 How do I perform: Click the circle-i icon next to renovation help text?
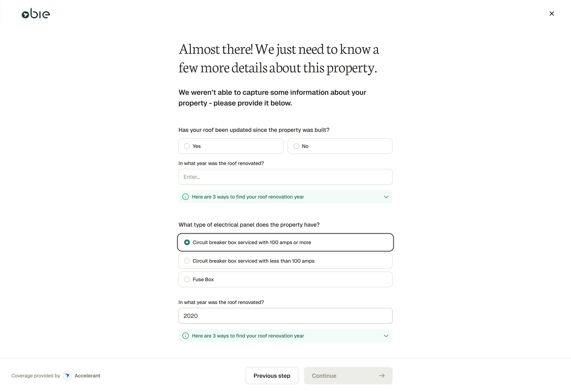pos(185,197)
